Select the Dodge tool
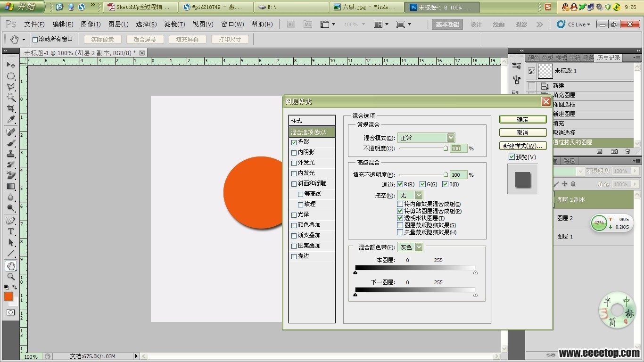Screen dimensions: 644x362 point(10,208)
